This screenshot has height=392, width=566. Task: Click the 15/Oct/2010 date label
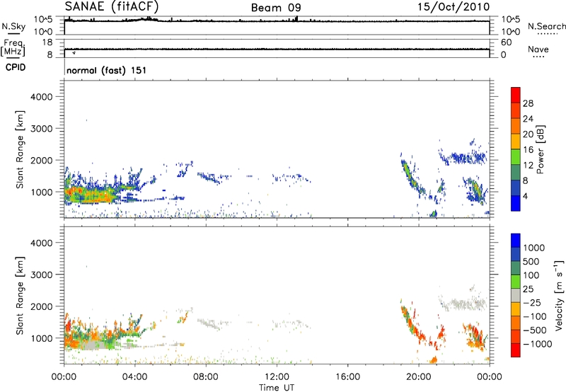(454, 7)
